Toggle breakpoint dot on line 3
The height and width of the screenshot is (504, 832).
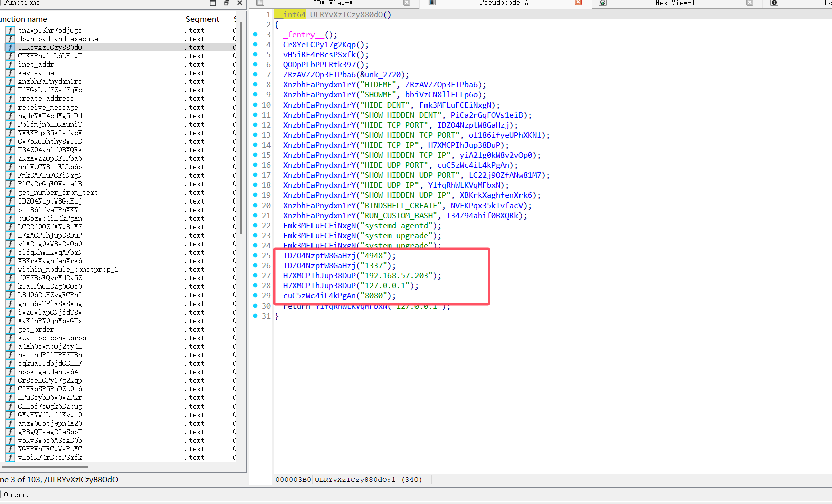(255, 34)
